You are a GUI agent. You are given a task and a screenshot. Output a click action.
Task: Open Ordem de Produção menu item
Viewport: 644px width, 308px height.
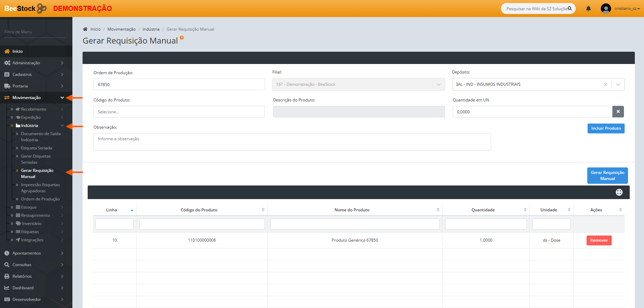pyautogui.click(x=40, y=199)
